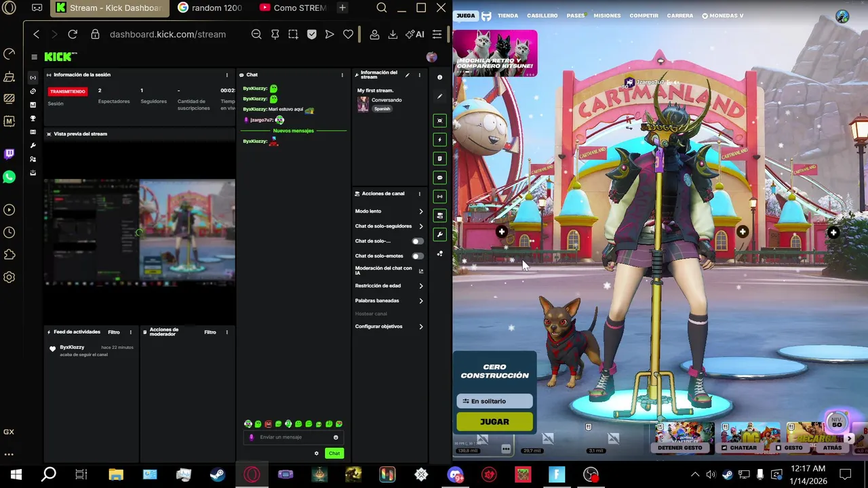
Task: Open three-dot menu of Chat panel
Action: (342, 75)
